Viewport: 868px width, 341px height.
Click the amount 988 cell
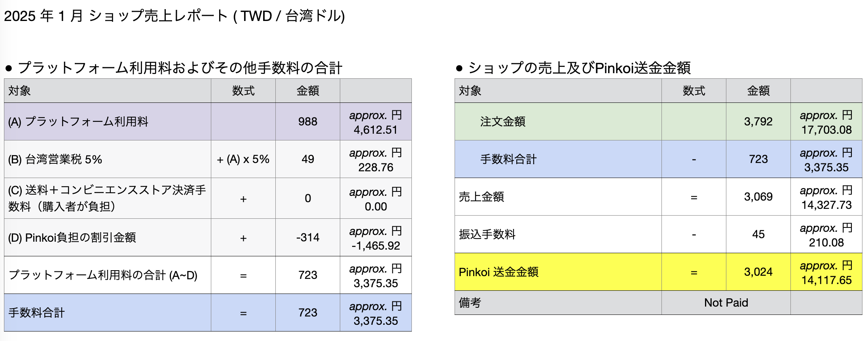point(307,122)
